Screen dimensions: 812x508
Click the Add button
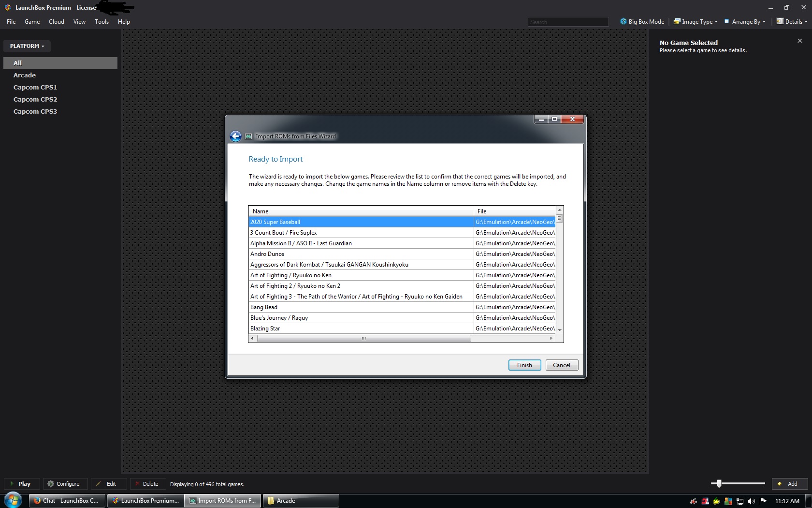(789, 484)
